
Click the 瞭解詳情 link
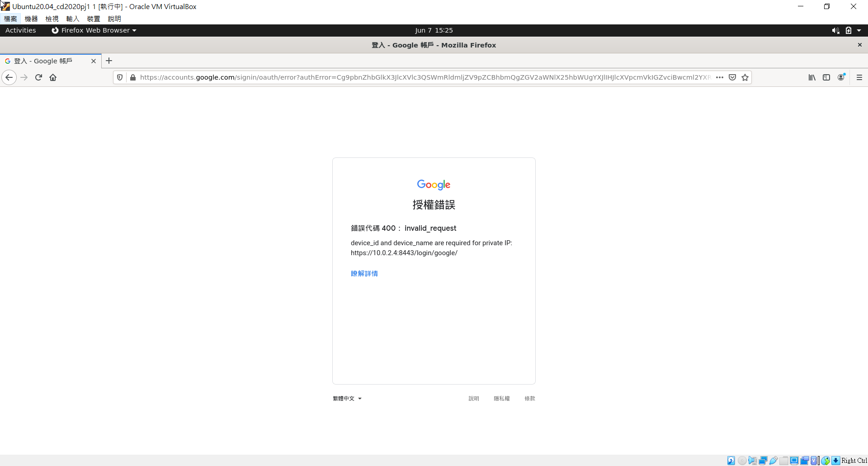(364, 274)
